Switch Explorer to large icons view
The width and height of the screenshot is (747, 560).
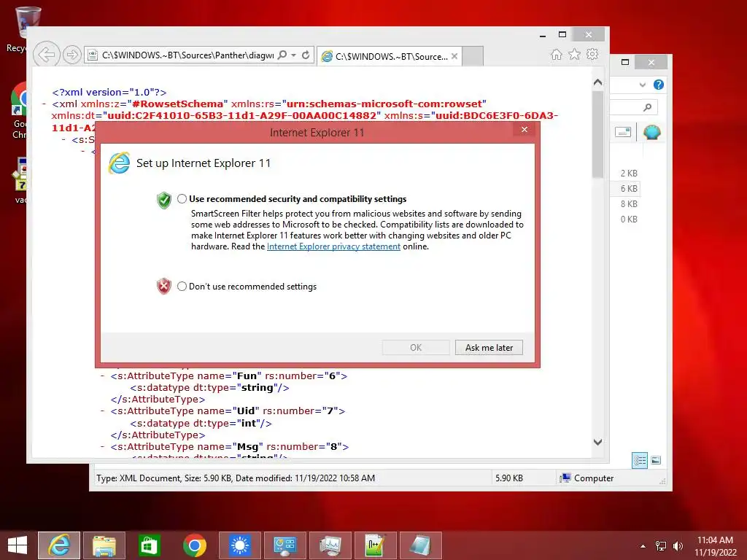[x=656, y=460]
